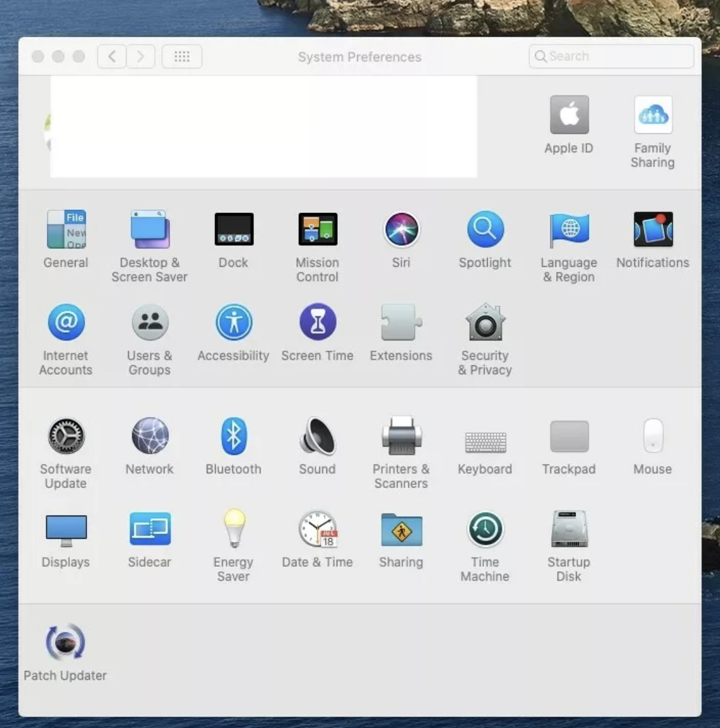Focus the Search field

tap(611, 56)
